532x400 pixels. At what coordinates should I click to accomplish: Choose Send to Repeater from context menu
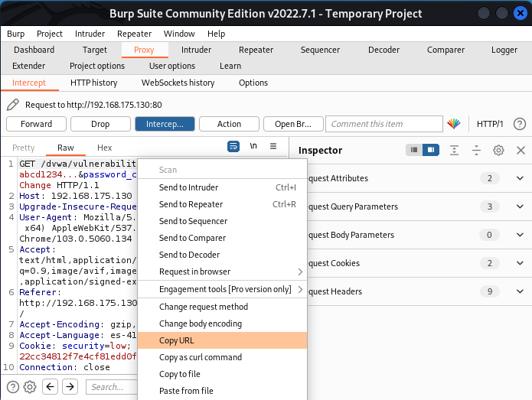tap(223, 204)
